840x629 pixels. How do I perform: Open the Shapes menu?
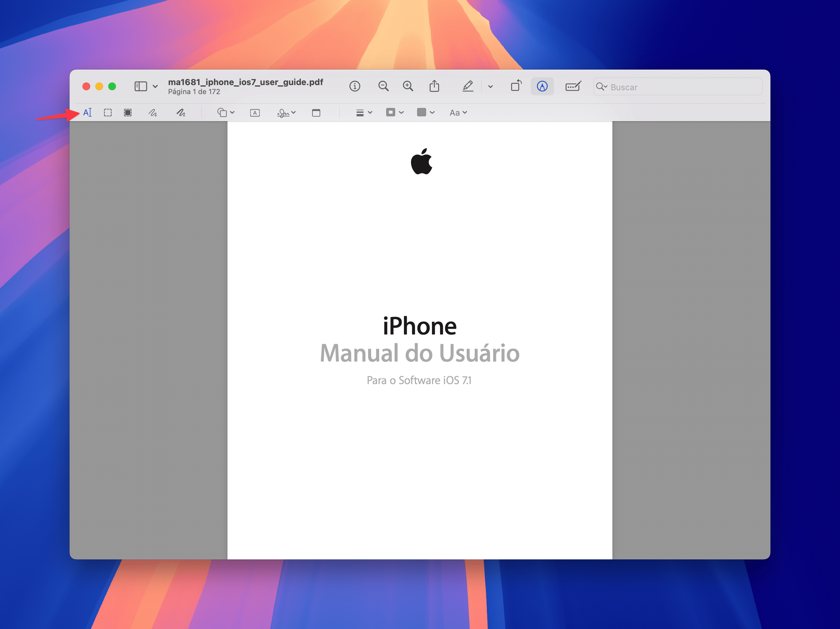(225, 112)
